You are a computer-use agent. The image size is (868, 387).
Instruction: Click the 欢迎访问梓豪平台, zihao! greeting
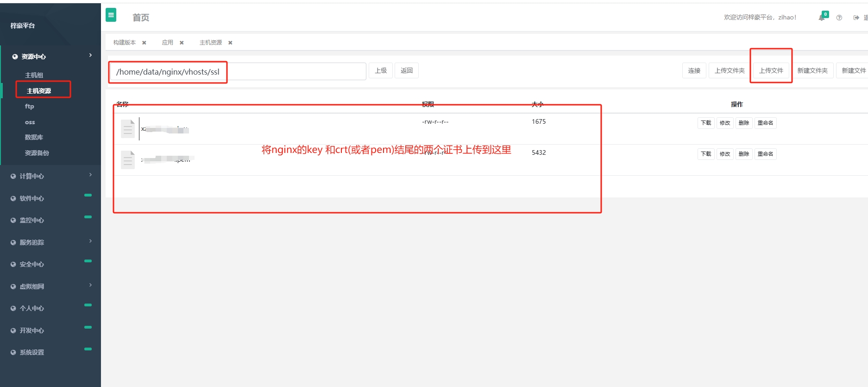[x=760, y=18]
